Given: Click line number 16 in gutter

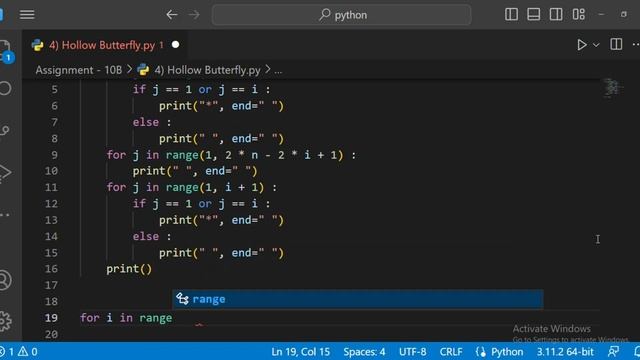Looking at the screenshot, I should pyautogui.click(x=51, y=269).
